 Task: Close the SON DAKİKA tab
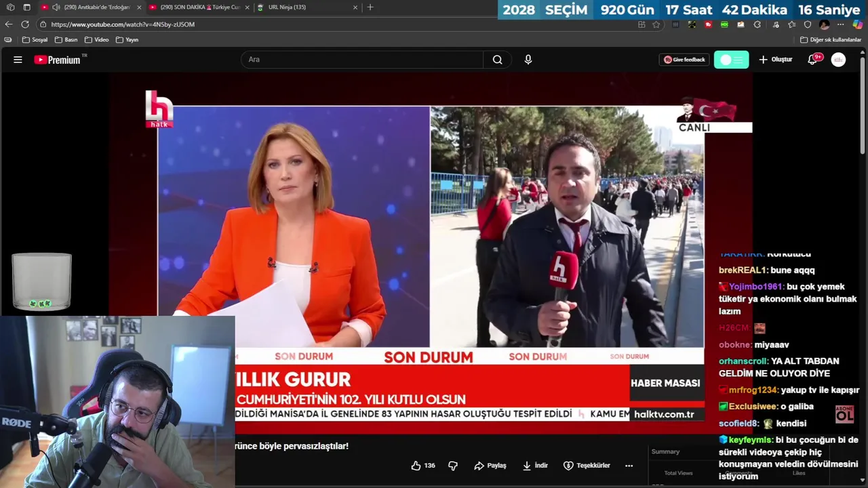tap(247, 7)
